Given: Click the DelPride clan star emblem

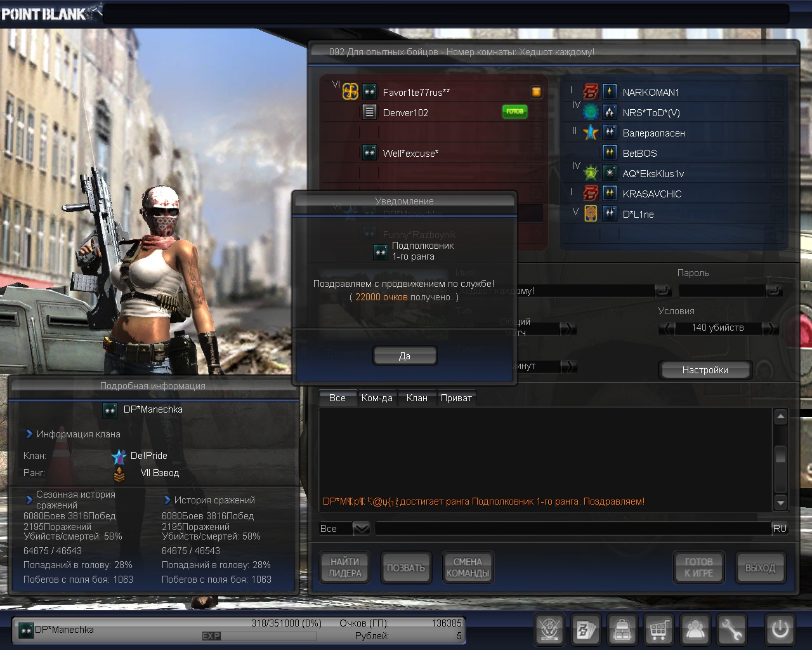Looking at the screenshot, I should pyautogui.click(x=119, y=456).
